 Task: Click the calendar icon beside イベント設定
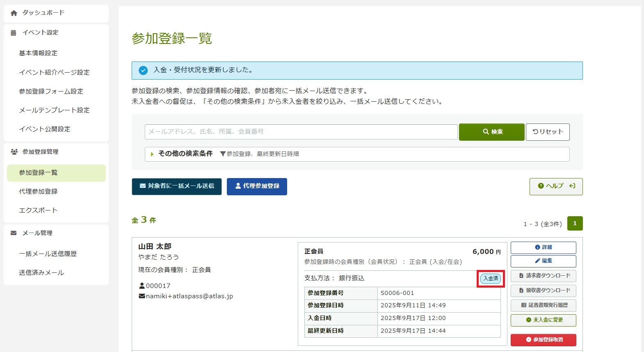point(14,33)
